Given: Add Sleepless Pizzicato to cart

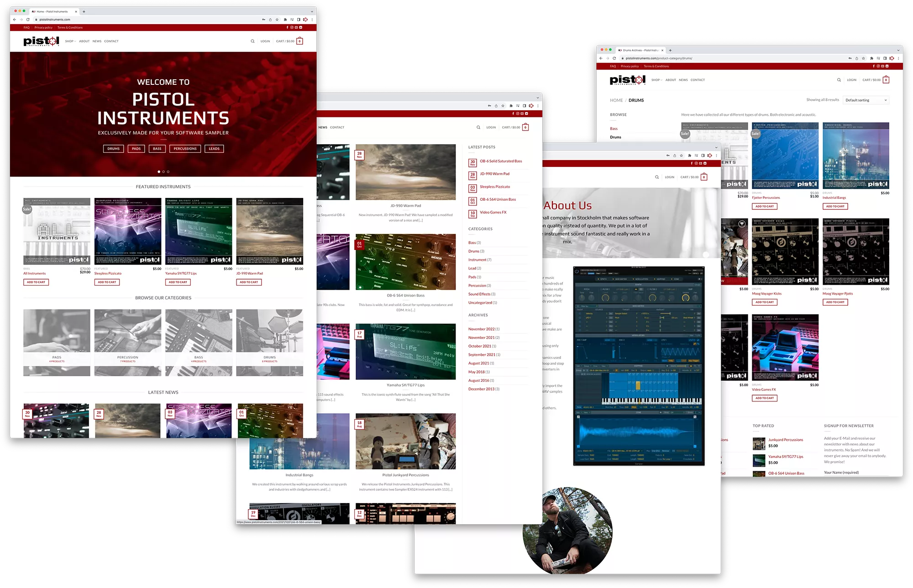Looking at the screenshot, I should [x=107, y=282].
